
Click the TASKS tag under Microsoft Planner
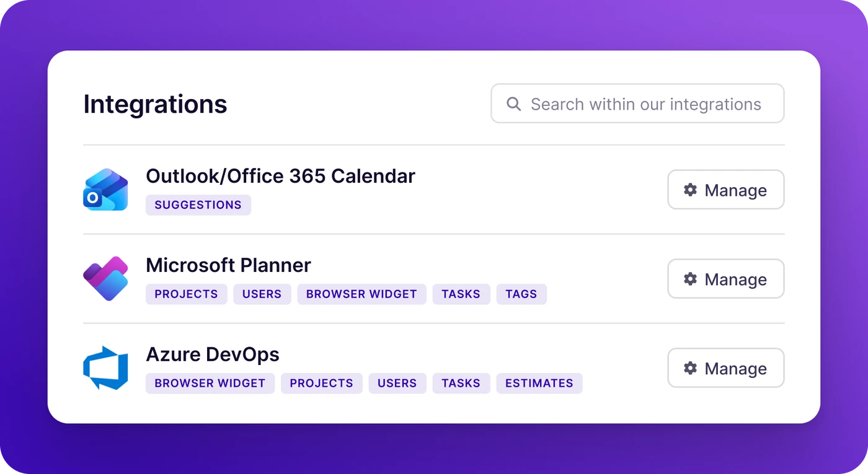pyautogui.click(x=461, y=294)
